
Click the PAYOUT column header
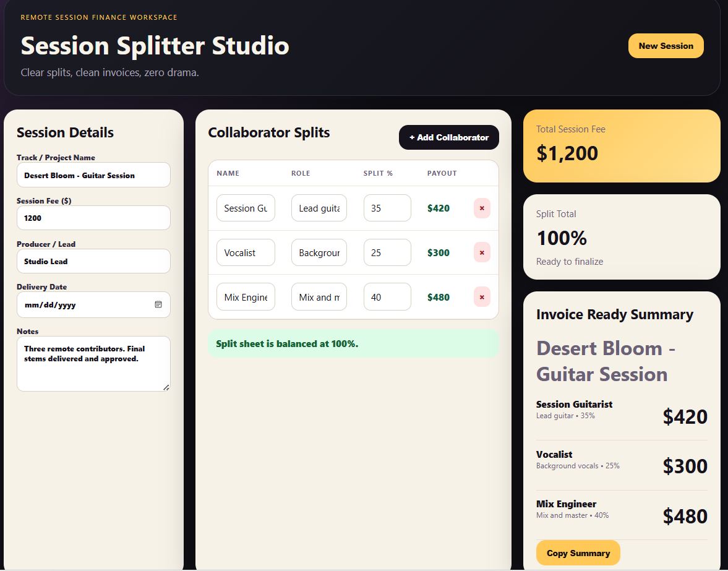(442, 173)
